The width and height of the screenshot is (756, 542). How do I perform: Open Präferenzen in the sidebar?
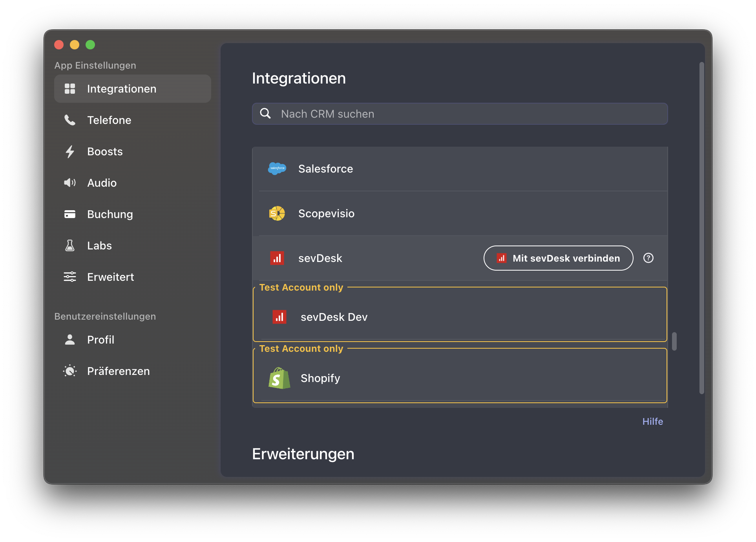(118, 371)
